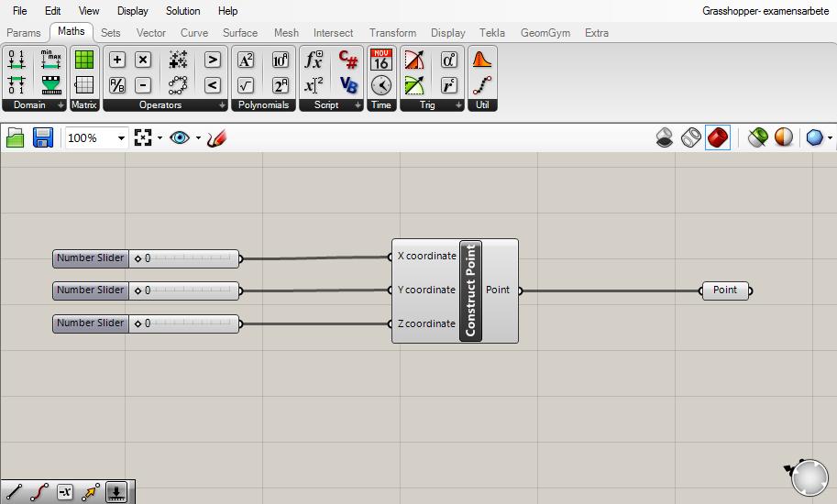Toggle the -x widget in bottom bar

(64, 492)
